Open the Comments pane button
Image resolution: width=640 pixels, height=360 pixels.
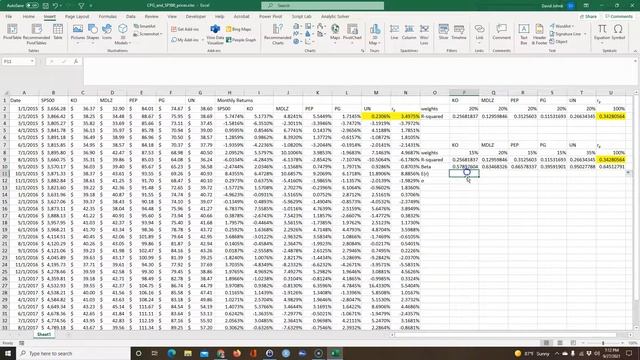619,16
